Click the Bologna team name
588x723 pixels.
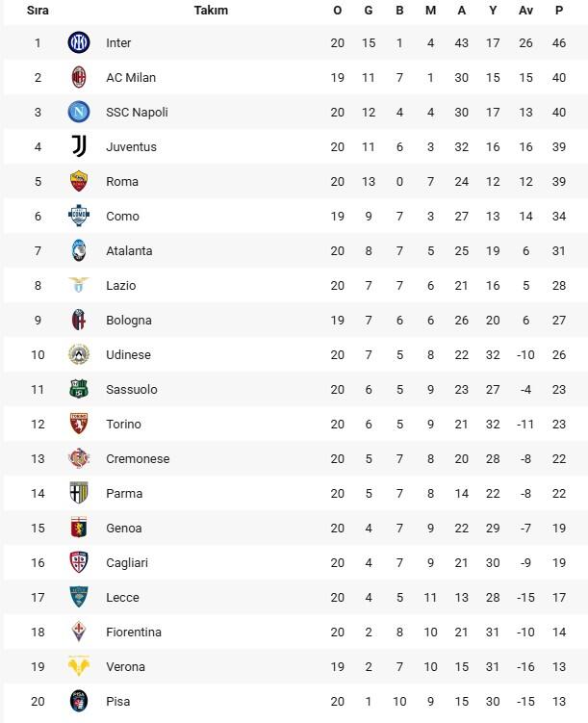pyautogui.click(x=129, y=320)
